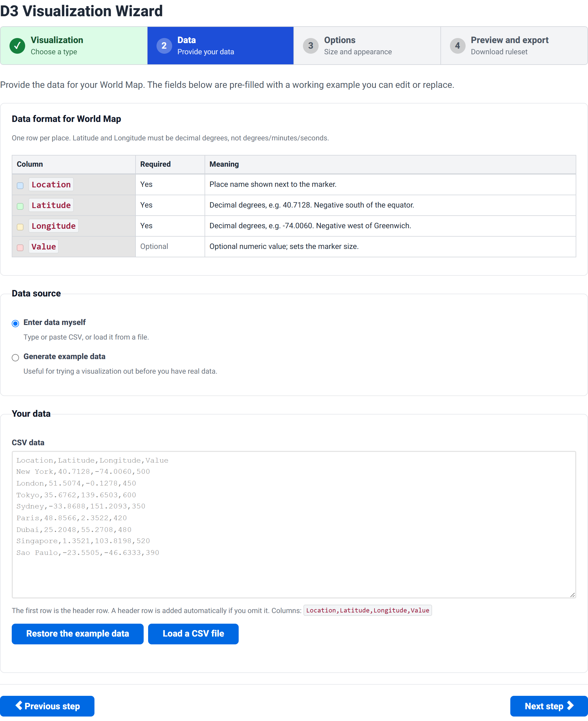588x721 pixels.
Task: Click the Load a CSV file button
Action: click(x=193, y=633)
